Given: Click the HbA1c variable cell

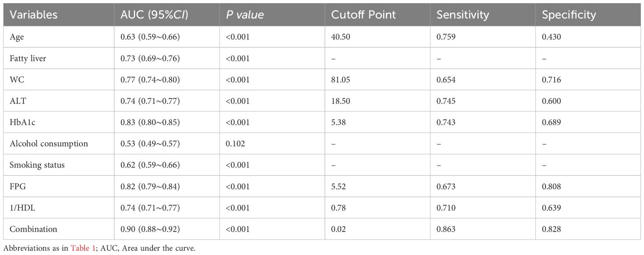Looking at the screenshot, I should click(x=22, y=122).
